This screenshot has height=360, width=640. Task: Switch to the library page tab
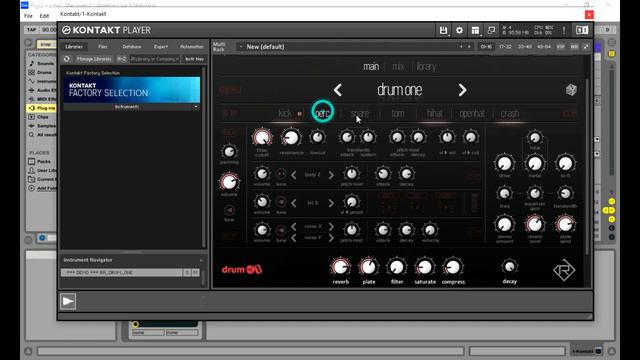(x=426, y=67)
